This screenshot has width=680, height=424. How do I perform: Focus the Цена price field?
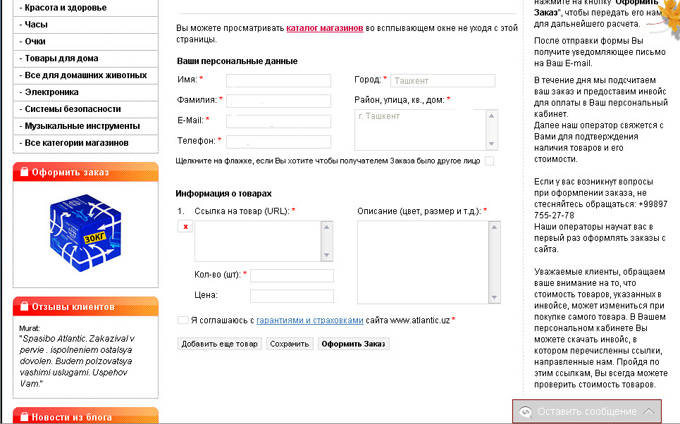click(x=292, y=296)
